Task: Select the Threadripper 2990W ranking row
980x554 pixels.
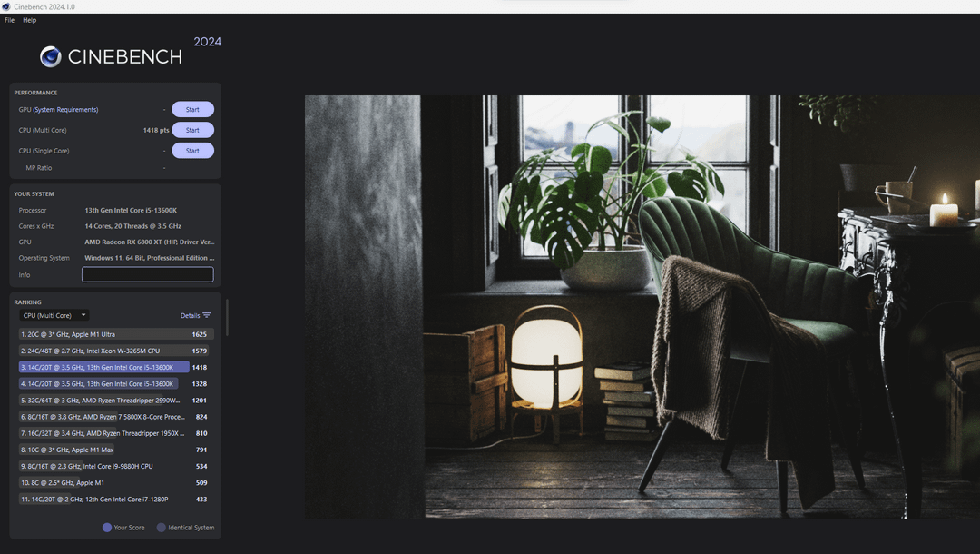Action: [x=116, y=401]
